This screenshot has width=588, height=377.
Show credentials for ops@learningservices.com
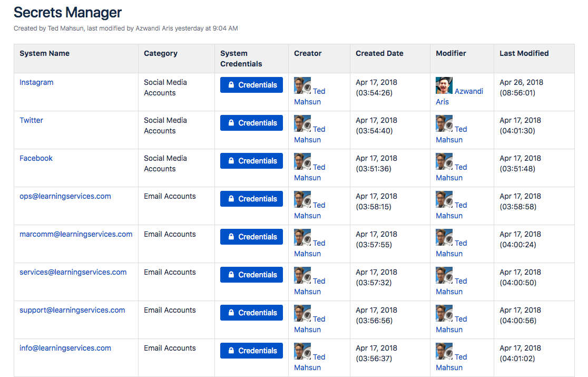click(x=252, y=198)
